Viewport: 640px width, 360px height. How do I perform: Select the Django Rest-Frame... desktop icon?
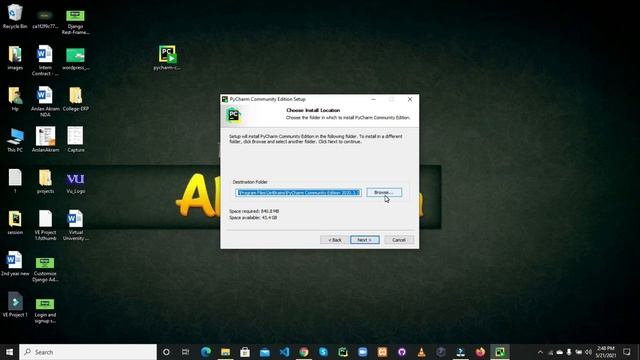pyautogui.click(x=76, y=22)
